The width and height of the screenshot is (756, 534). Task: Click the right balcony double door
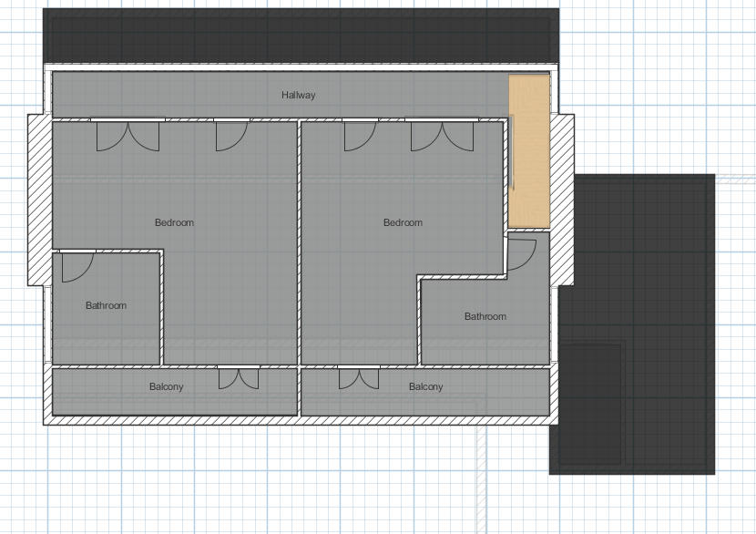(359, 376)
